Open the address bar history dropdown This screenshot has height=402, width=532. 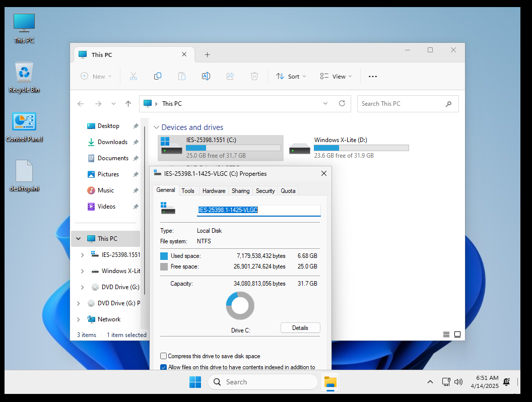[x=325, y=103]
